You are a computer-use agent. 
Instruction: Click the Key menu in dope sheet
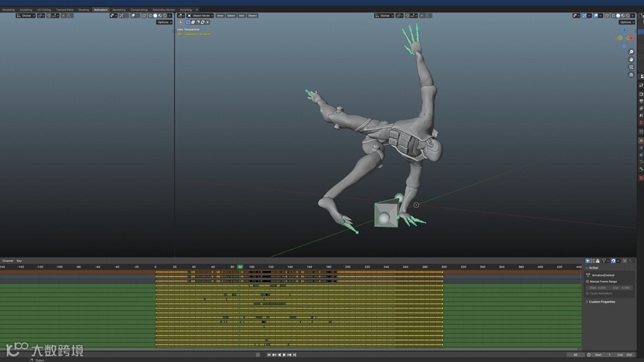coord(19,261)
